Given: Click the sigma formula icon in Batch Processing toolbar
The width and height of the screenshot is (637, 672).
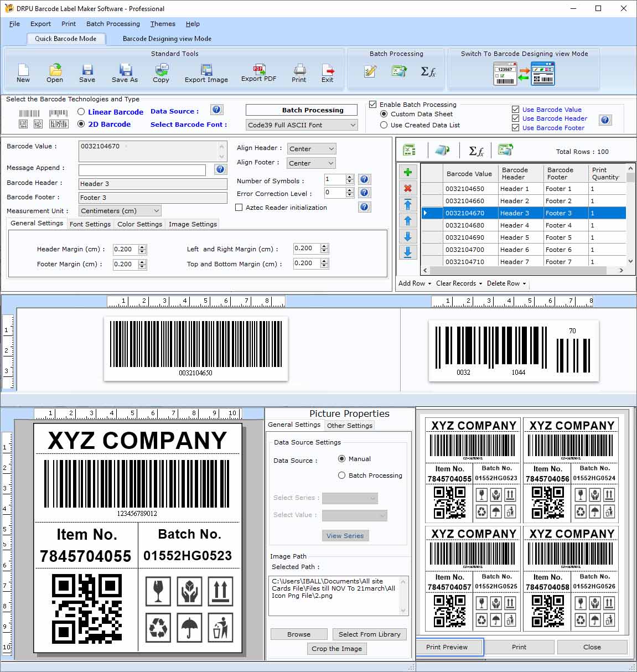Looking at the screenshot, I should click(428, 71).
